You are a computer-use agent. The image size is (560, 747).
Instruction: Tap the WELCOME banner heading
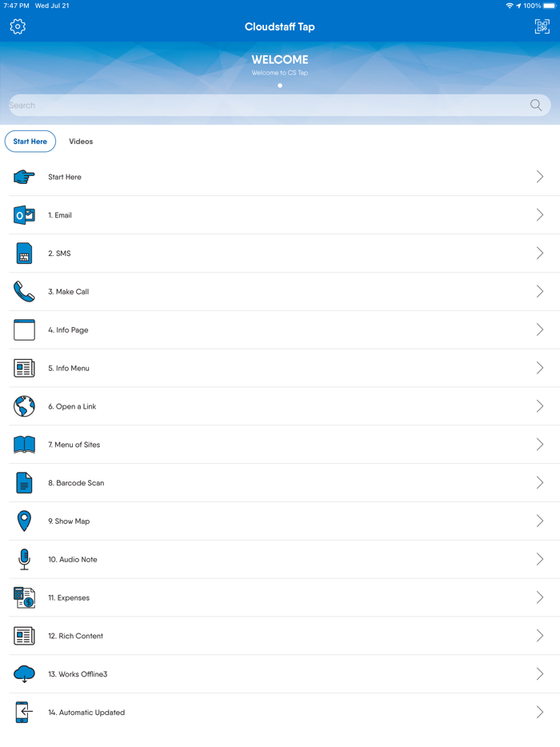tap(280, 59)
